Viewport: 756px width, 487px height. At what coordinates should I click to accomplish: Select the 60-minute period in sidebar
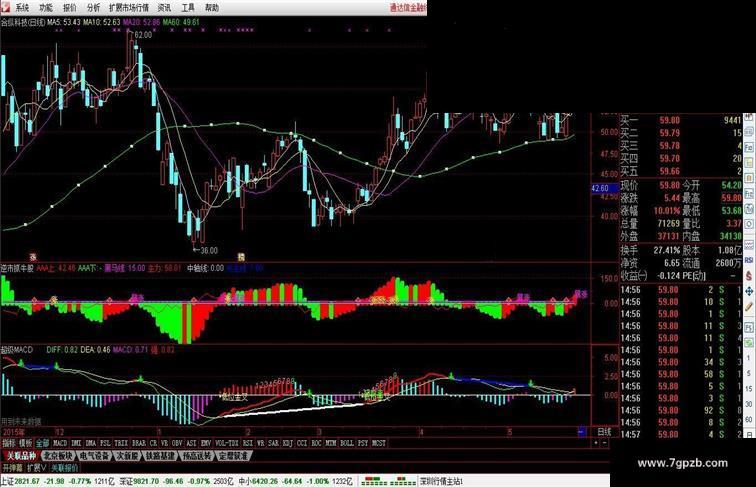tap(749, 419)
